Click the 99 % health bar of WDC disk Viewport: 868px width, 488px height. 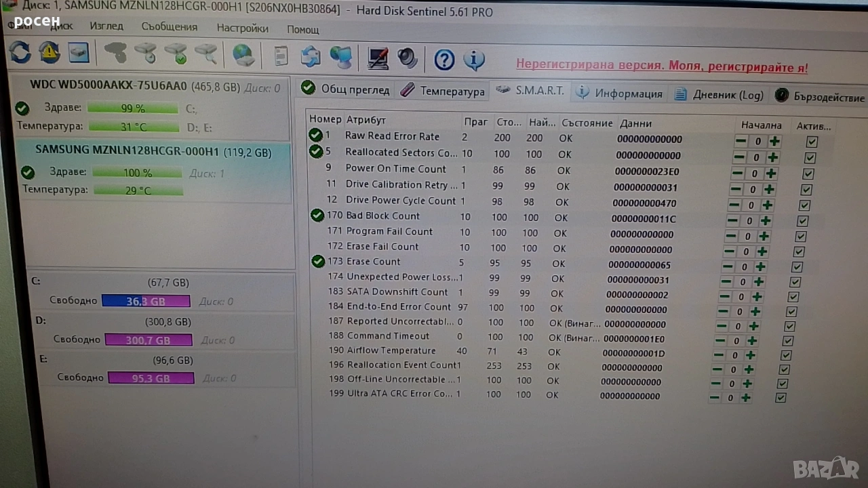pos(133,108)
